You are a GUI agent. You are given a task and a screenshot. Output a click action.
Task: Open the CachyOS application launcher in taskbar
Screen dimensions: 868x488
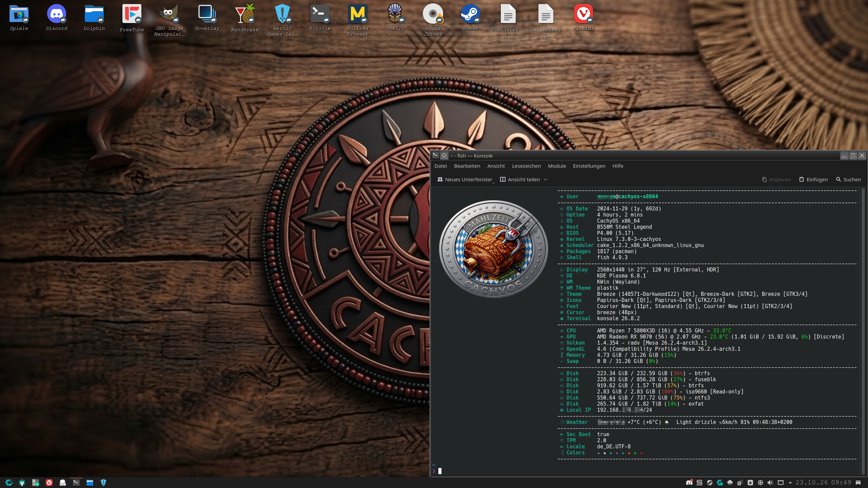click(x=9, y=483)
